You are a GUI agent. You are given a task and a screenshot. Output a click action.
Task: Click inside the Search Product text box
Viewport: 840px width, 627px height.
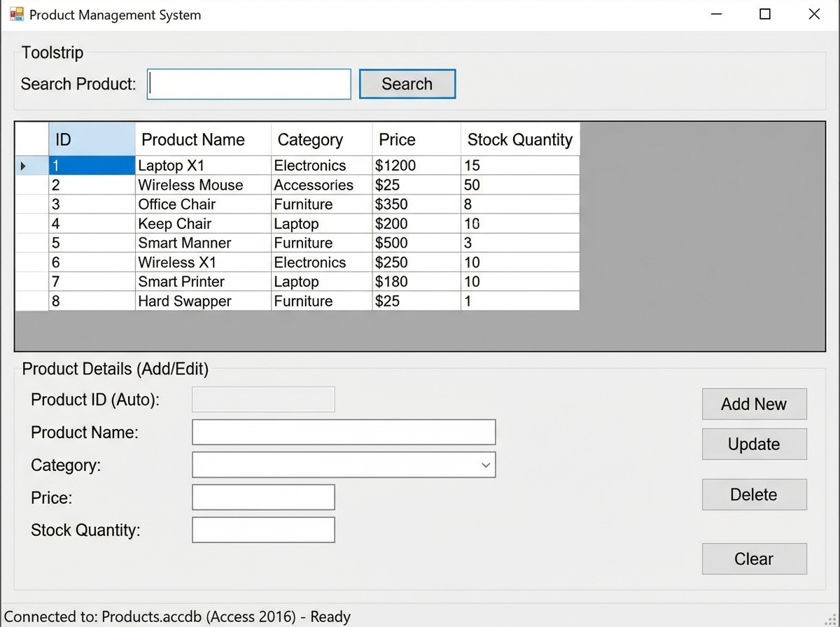[248, 83]
